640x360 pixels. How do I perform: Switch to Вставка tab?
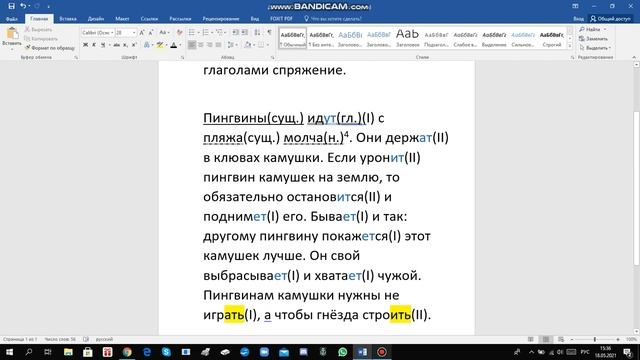pyautogui.click(x=68, y=19)
